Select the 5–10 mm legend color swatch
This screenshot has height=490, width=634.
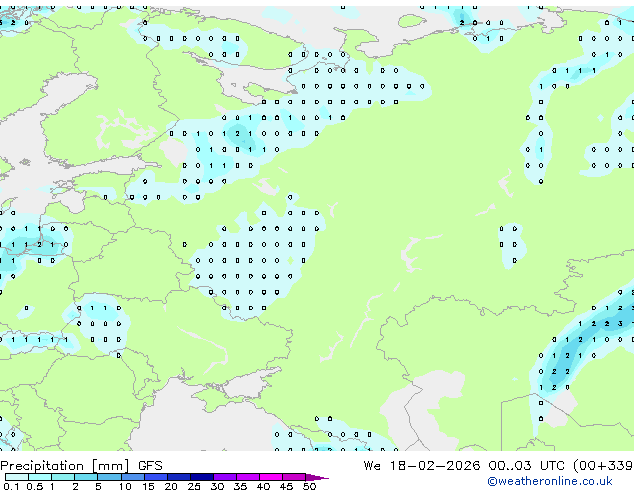pos(109,477)
